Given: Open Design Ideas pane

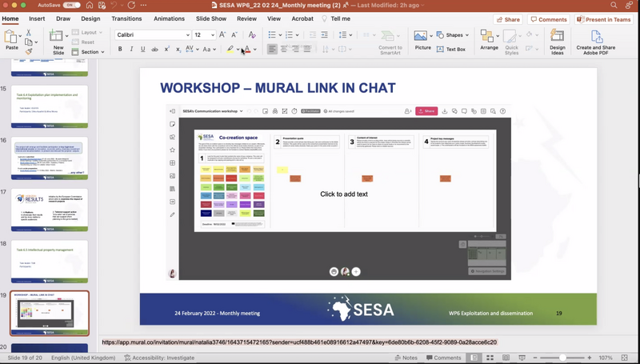Looking at the screenshot, I should coord(557,42).
